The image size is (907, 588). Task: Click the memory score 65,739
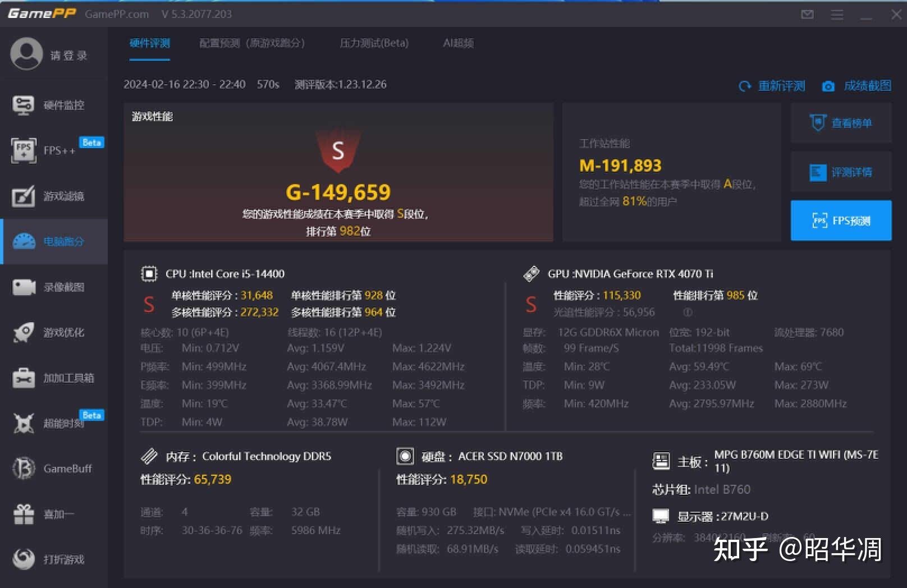(x=213, y=479)
